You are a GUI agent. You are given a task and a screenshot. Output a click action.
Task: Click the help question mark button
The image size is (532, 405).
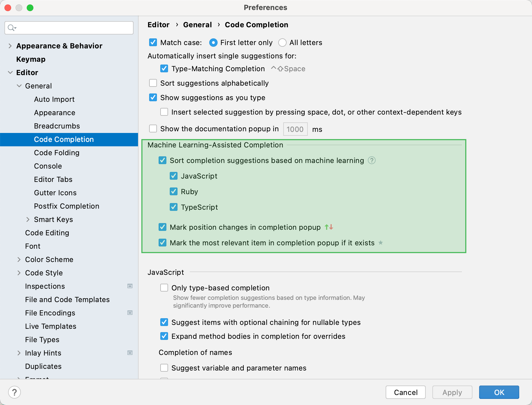point(15,392)
